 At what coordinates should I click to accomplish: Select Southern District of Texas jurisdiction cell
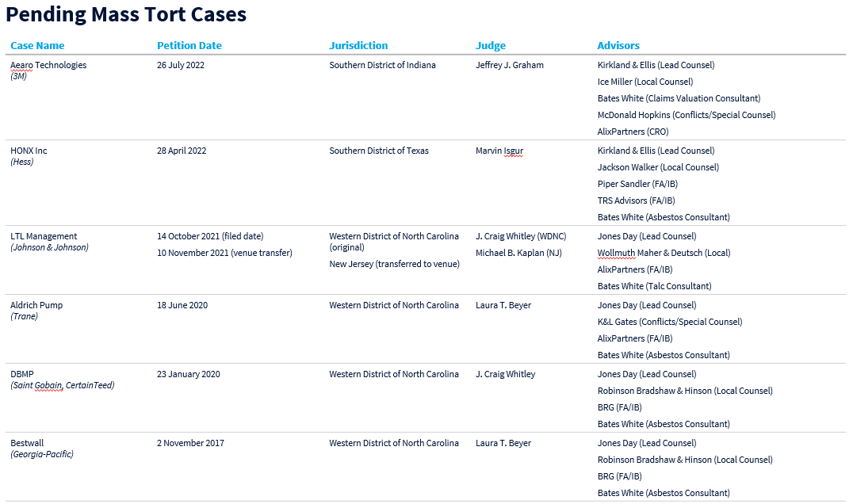tap(379, 151)
